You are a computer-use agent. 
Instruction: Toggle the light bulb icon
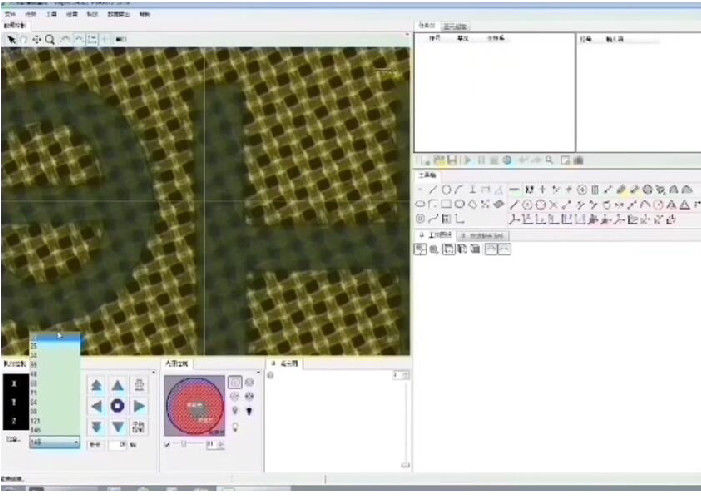[x=234, y=426]
